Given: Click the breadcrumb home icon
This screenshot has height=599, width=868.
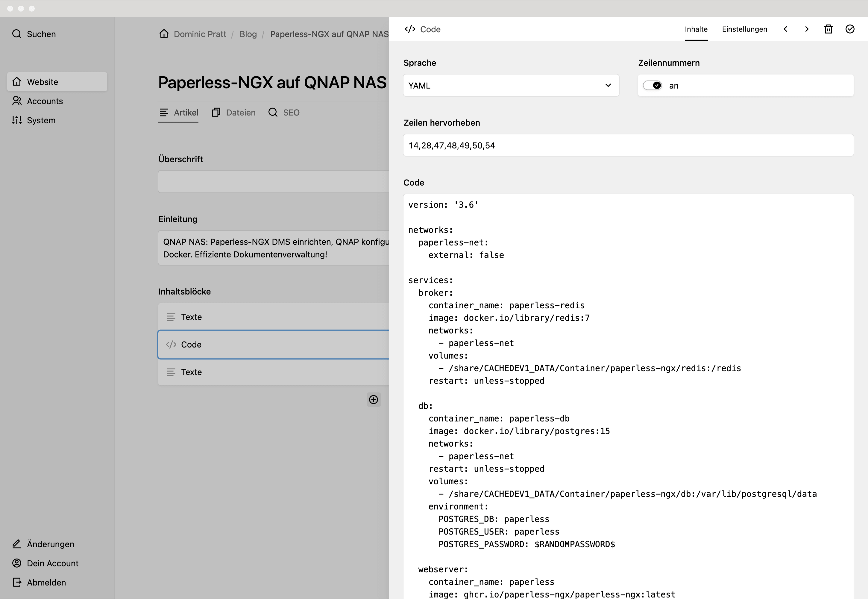Looking at the screenshot, I should coord(164,34).
